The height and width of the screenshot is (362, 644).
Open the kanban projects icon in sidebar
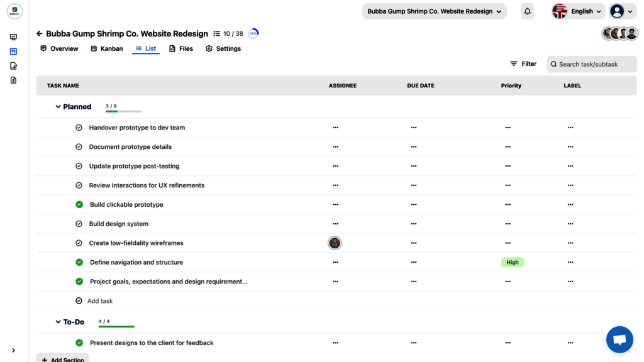[13, 52]
